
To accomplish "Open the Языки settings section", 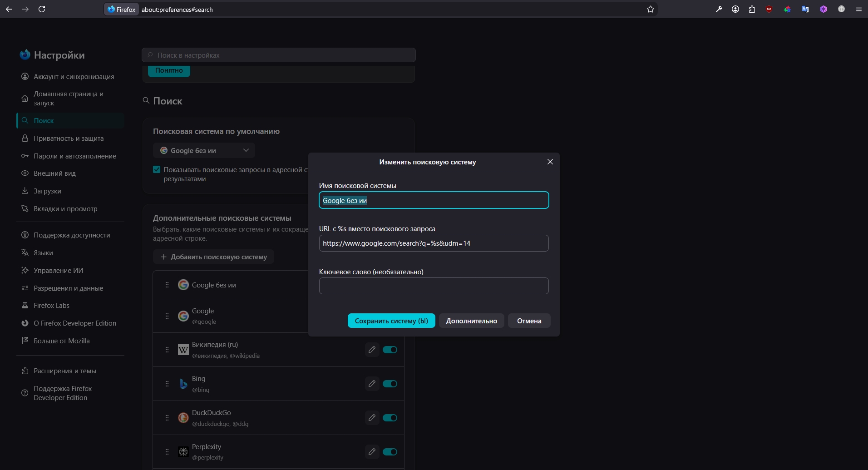I will 70,252.
